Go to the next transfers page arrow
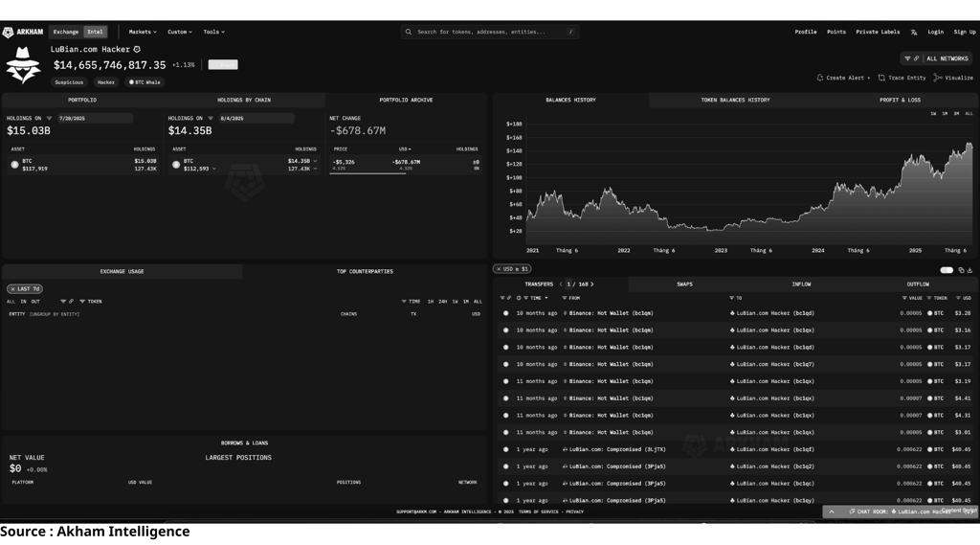Viewport: 980px width, 545px height. [591, 284]
